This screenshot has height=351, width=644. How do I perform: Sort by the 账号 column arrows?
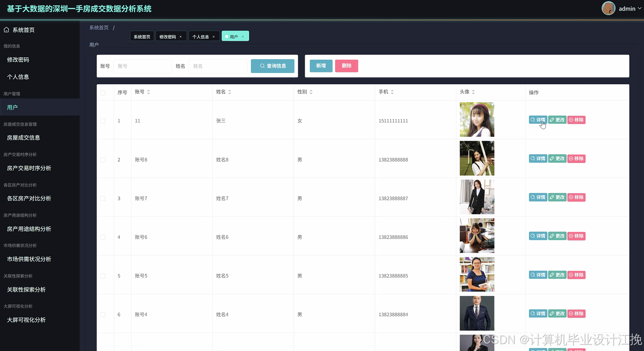point(148,92)
